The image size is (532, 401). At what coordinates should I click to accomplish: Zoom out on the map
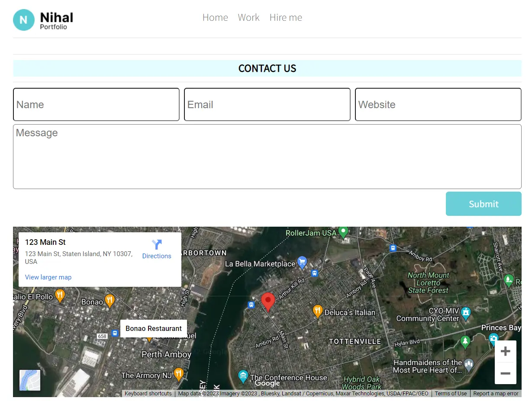[x=505, y=373]
